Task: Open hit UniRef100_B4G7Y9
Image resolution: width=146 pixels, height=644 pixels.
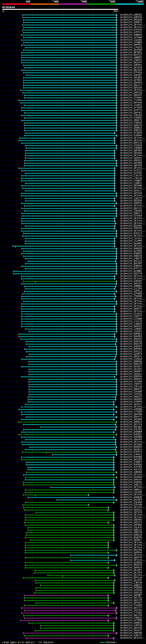Action: coord(131,273)
